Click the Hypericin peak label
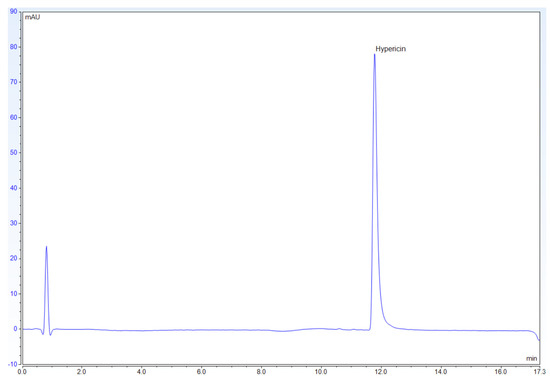Image resolution: width=550 pixels, height=381 pixels. 390,49
